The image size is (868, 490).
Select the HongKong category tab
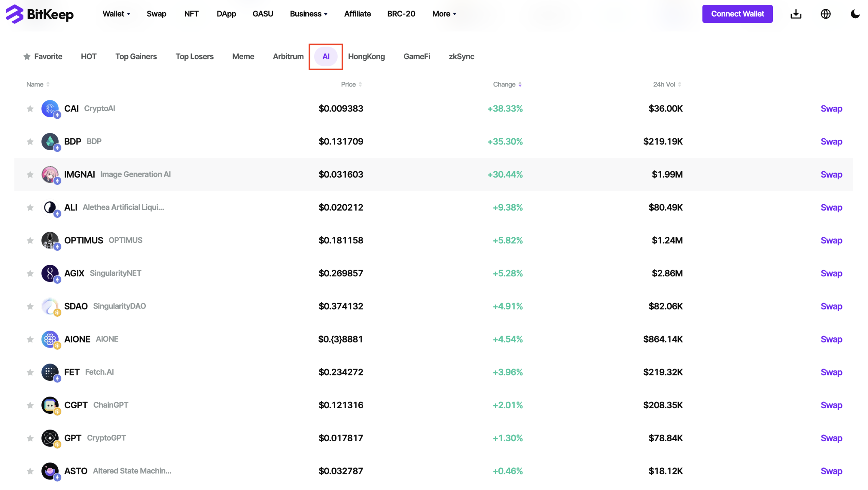[367, 56]
